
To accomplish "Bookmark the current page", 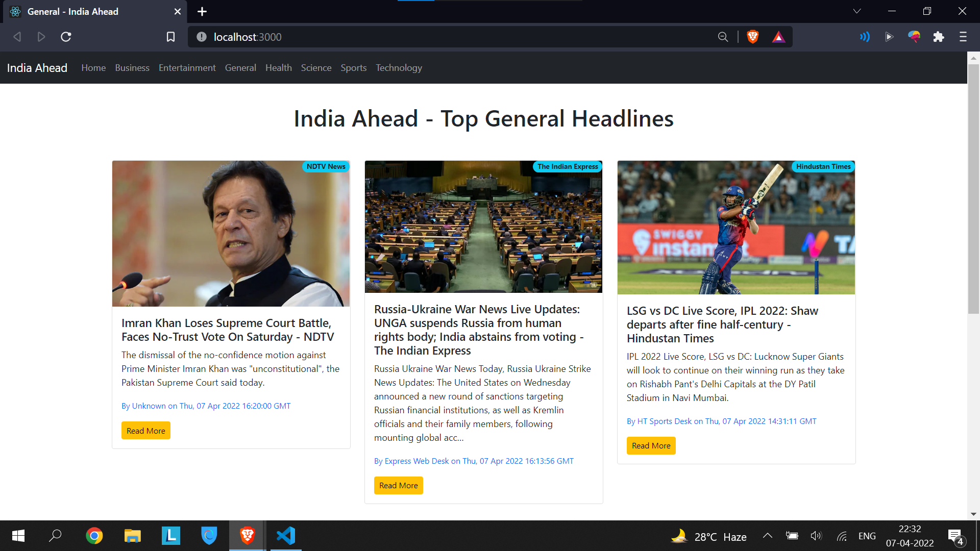I will (x=170, y=37).
